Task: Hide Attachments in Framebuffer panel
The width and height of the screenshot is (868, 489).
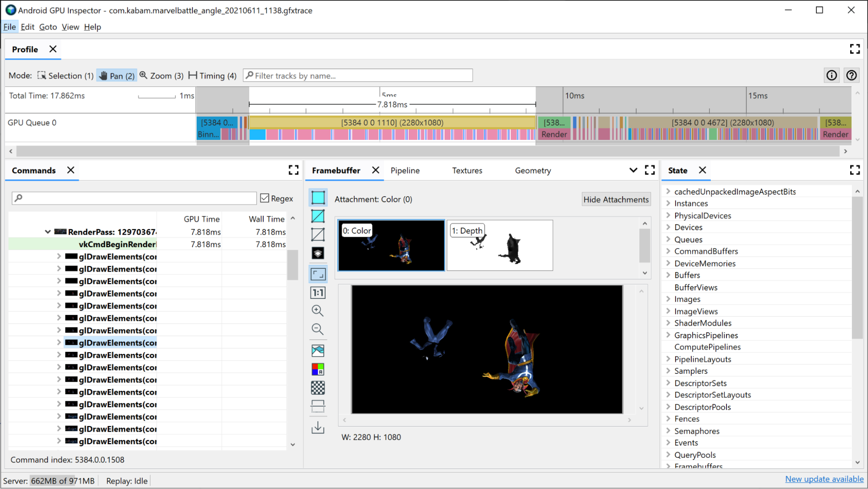Action: 616,199
